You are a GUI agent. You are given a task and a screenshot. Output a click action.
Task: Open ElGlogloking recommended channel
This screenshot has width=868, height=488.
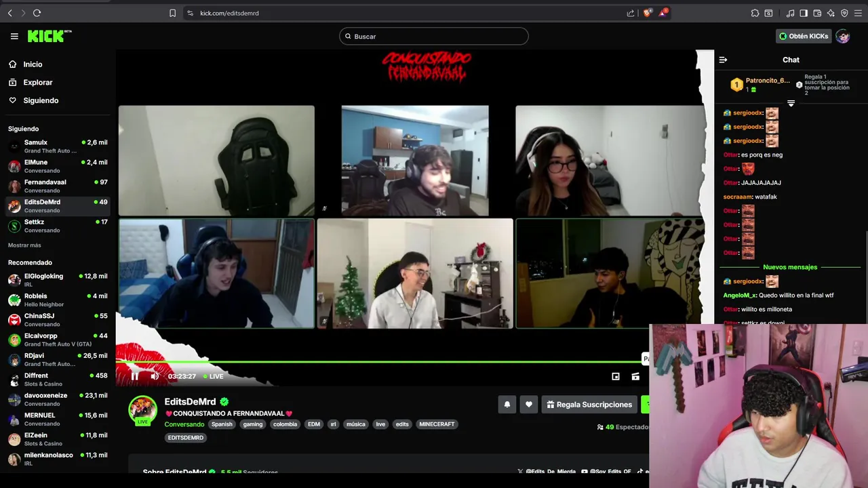(58, 280)
